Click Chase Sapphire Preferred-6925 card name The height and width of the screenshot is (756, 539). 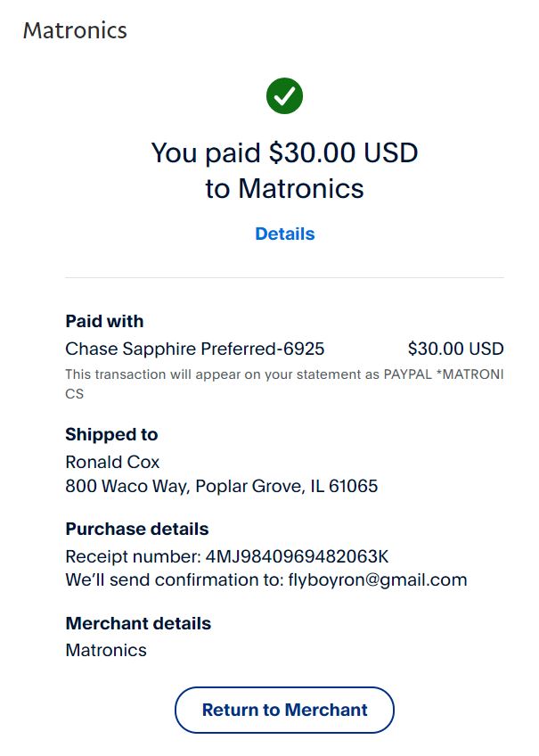195,349
